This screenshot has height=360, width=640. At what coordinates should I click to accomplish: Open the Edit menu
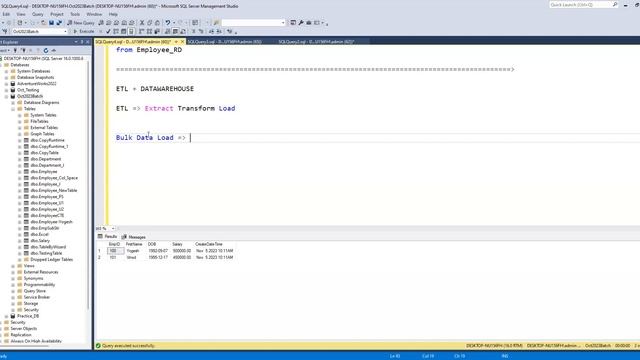coord(6,14)
